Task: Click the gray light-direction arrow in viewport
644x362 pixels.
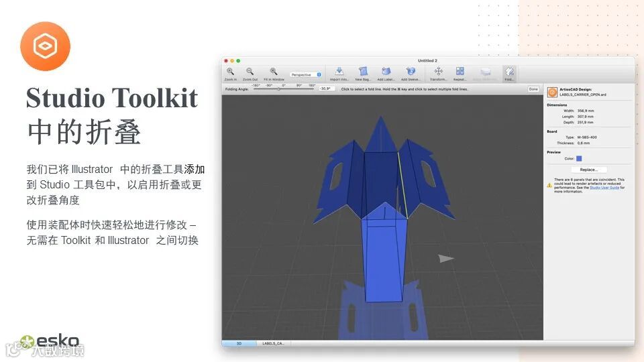Action: pyautogui.click(x=445, y=259)
